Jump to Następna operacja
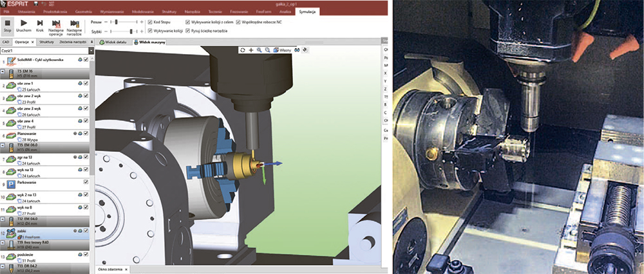This screenshot has height=274, width=644. (x=56, y=27)
